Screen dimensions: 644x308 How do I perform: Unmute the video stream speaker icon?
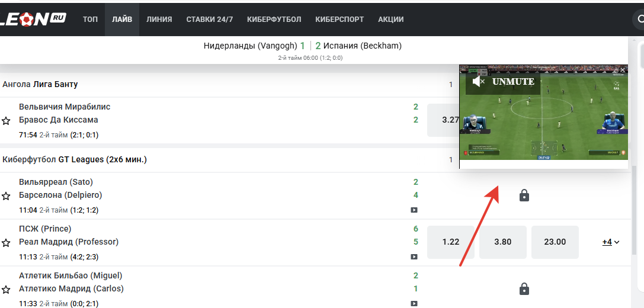(x=479, y=81)
